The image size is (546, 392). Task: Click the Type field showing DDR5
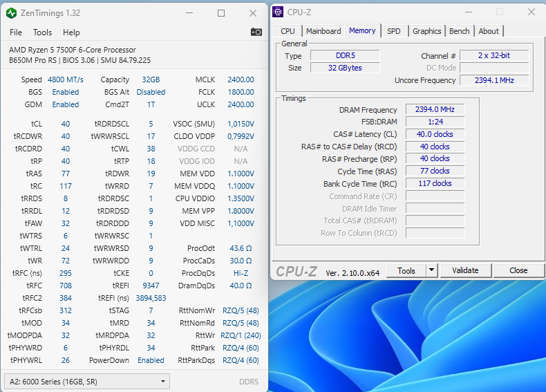pyautogui.click(x=345, y=56)
